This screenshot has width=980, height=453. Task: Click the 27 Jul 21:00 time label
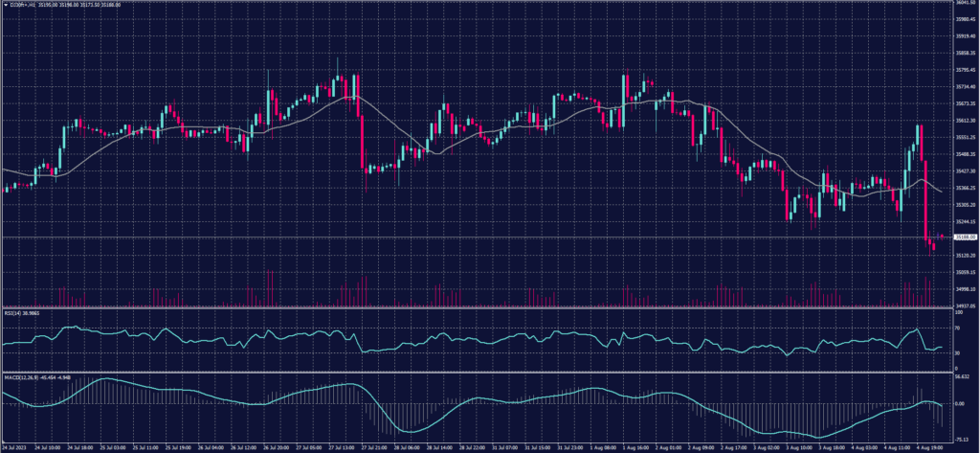tap(373, 446)
